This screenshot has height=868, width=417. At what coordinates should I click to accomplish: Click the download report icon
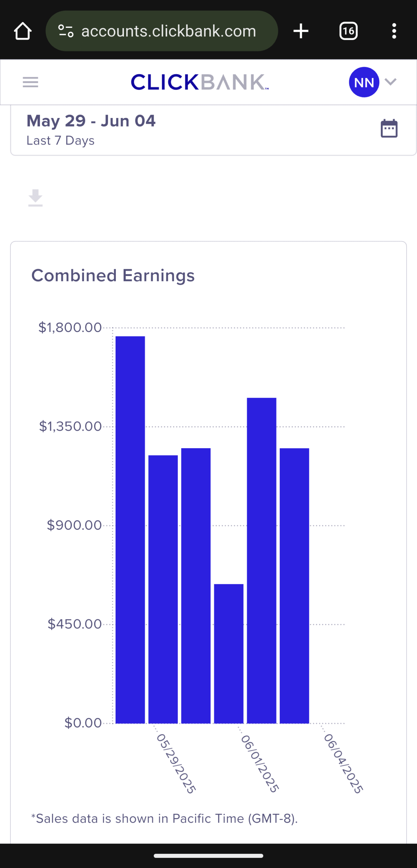coord(36,198)
